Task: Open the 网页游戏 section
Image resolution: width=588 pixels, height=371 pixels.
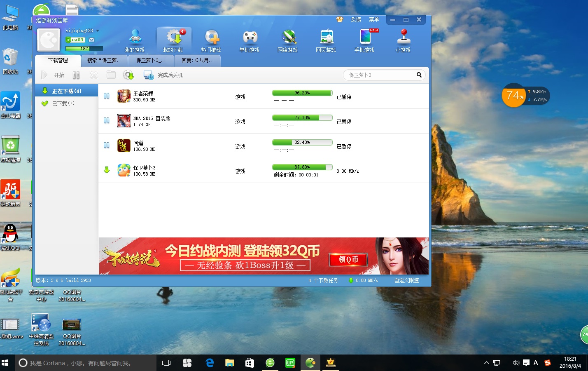Action: [326, 41]
